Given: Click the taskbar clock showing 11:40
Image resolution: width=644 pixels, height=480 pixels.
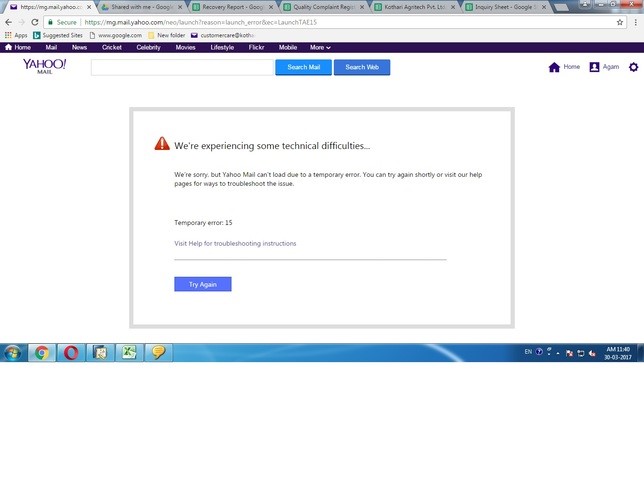Looking at the screenshot, I should (x=618, y=353).
